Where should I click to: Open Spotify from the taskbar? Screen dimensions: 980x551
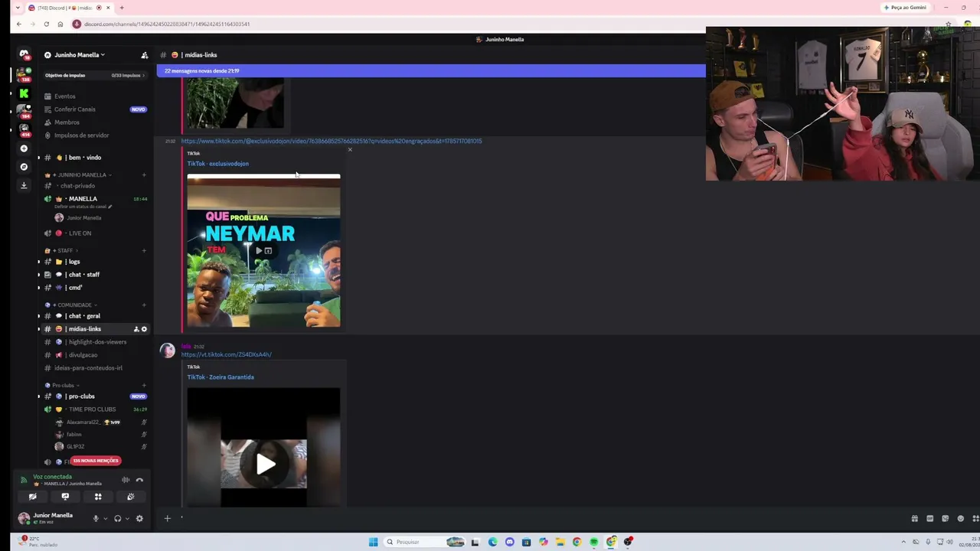click(x=594, y=542)
